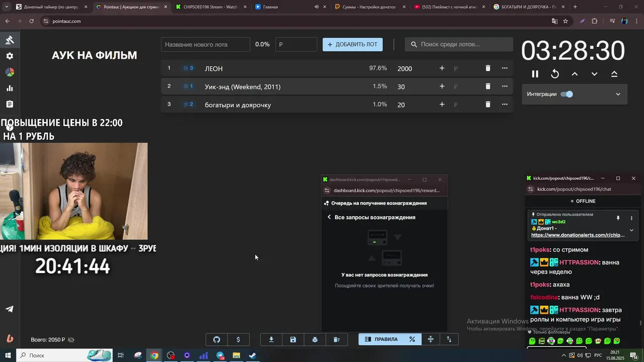Open the pinned message three-dot menu in chat

coord(631,218)
